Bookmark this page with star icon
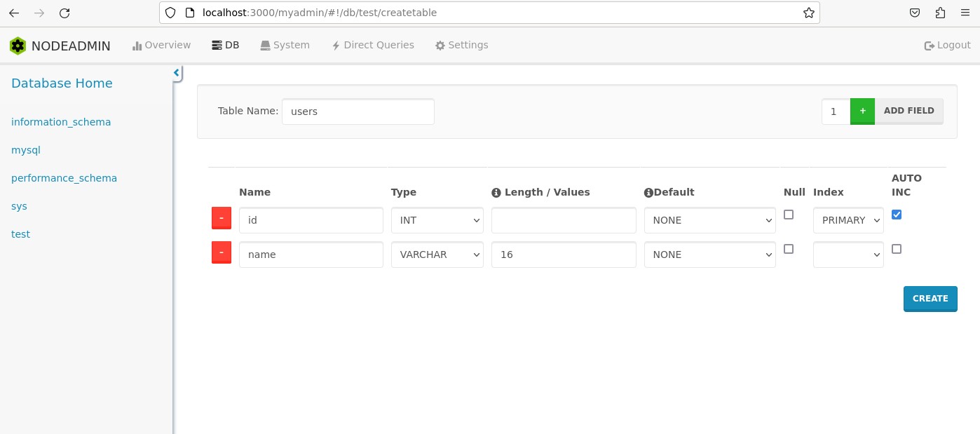The image size is (980, 434). point(808,13)
